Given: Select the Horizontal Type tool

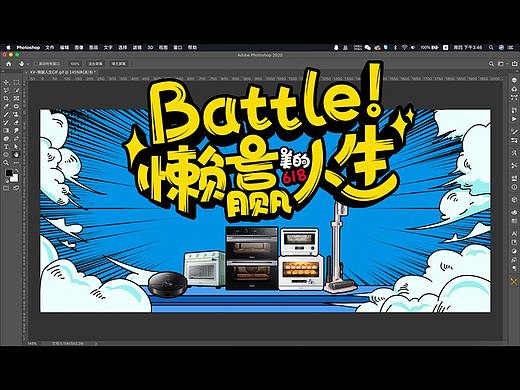Looking at the screenshot, I should point(6,146).
